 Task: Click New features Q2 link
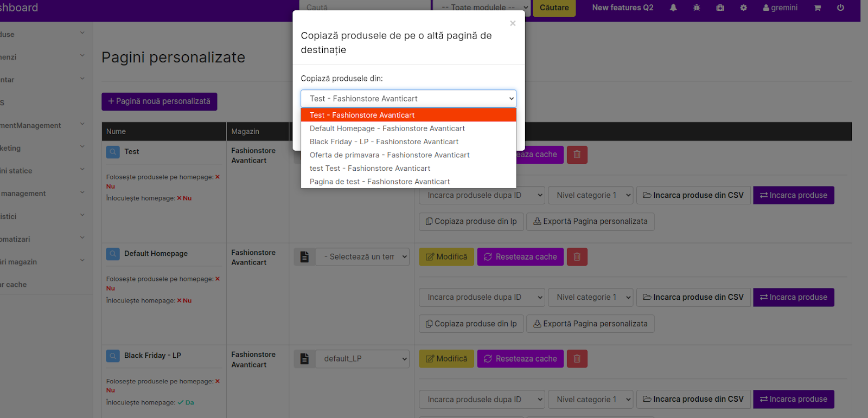pos(623,8)
